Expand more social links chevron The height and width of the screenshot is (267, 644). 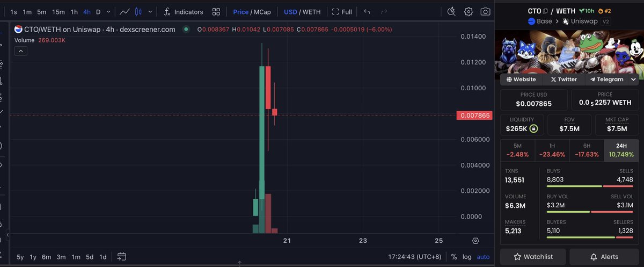click(633, 80)
